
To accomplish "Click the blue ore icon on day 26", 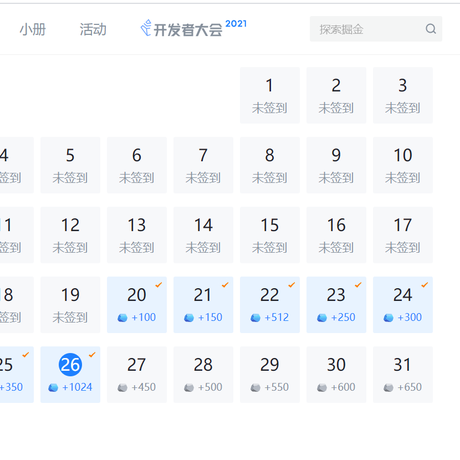I will tap(53, 388).
